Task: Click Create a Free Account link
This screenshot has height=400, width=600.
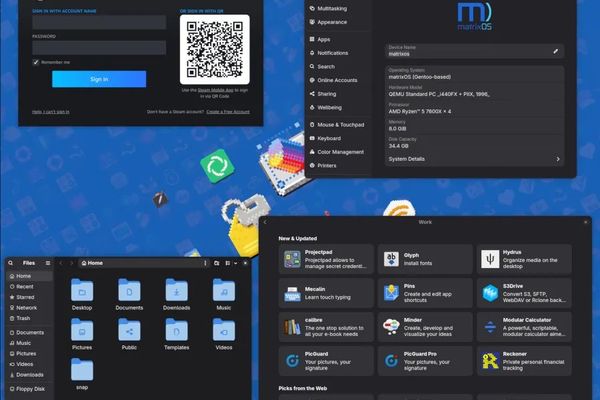Action: tap(228, 112)
